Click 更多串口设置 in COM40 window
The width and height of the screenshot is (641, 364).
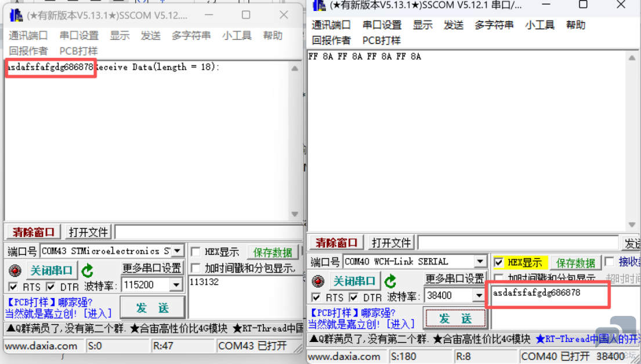tap(455, 279)
